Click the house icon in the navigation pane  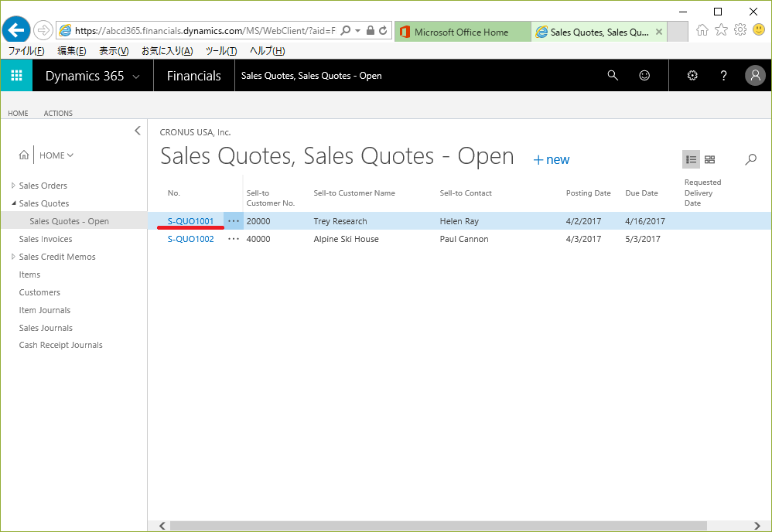click(x=24, y=155)
